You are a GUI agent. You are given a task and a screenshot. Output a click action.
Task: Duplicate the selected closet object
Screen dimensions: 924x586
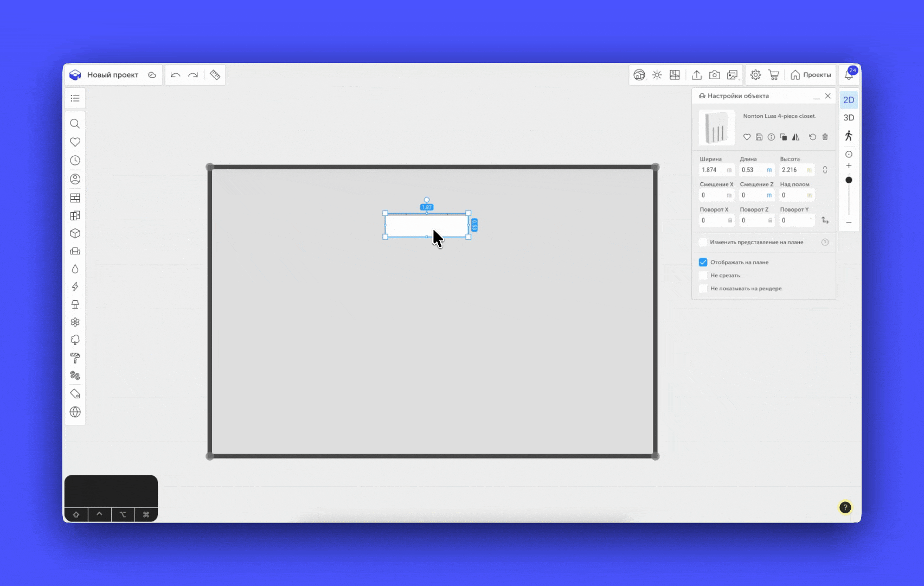tap(783, 137)
